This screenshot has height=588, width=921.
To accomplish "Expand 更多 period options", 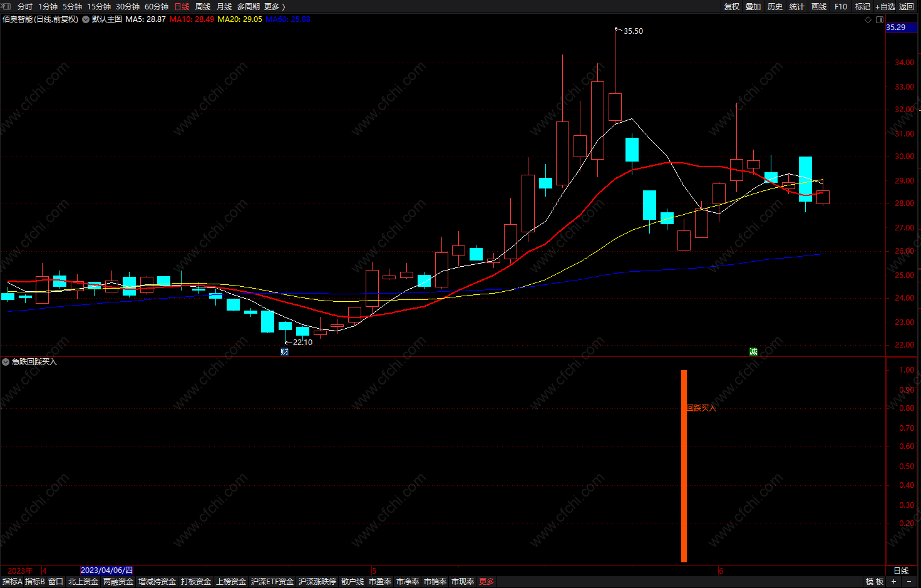I will [x=274, y=7].
